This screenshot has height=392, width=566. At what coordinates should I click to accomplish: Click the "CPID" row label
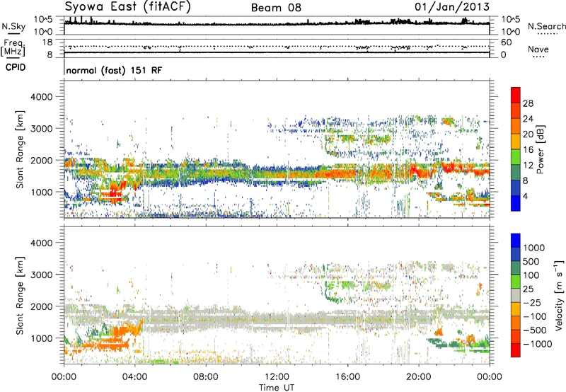click(15, 67)
